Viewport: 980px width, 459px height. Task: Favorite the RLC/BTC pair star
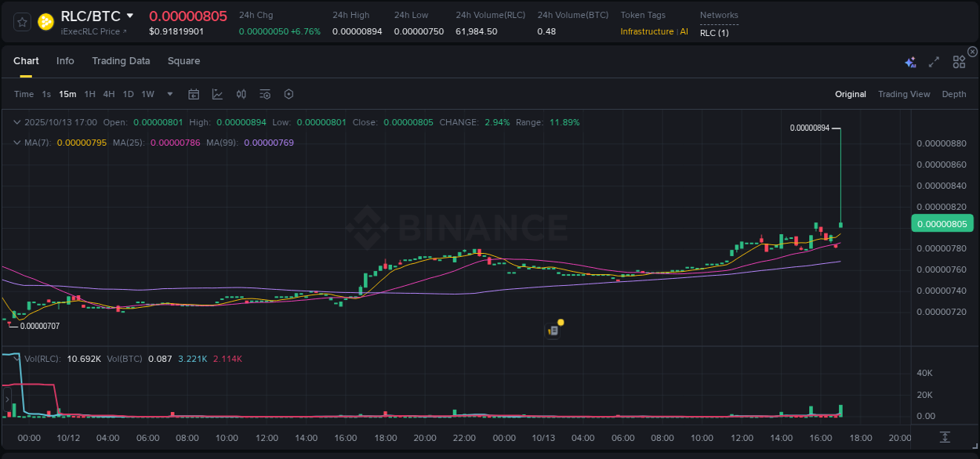pyautogui.click(x=21, y=22)
